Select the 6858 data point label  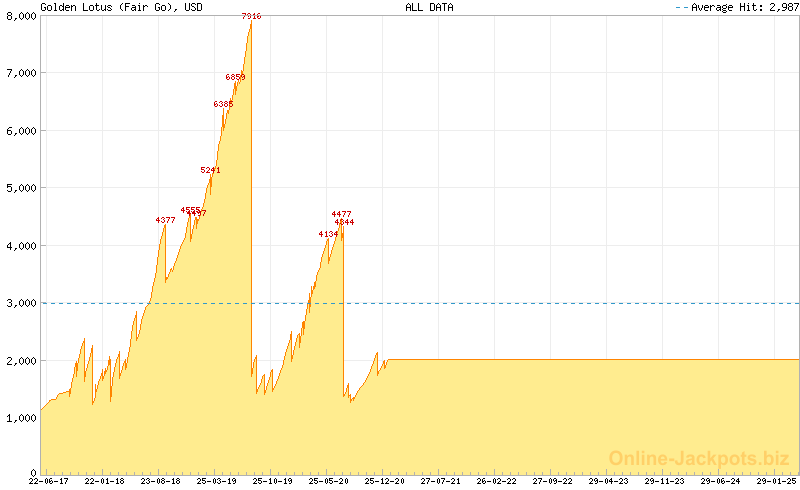tap(235, 77)
